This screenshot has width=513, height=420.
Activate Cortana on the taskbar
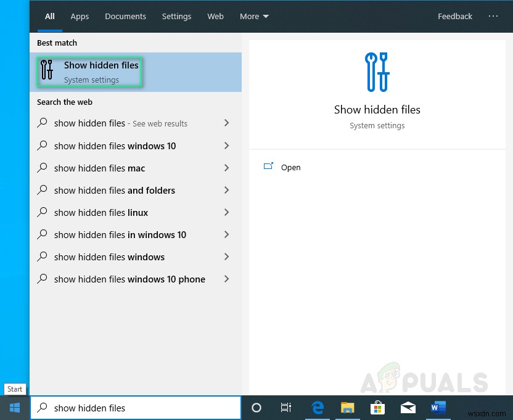tap(256, 408)
